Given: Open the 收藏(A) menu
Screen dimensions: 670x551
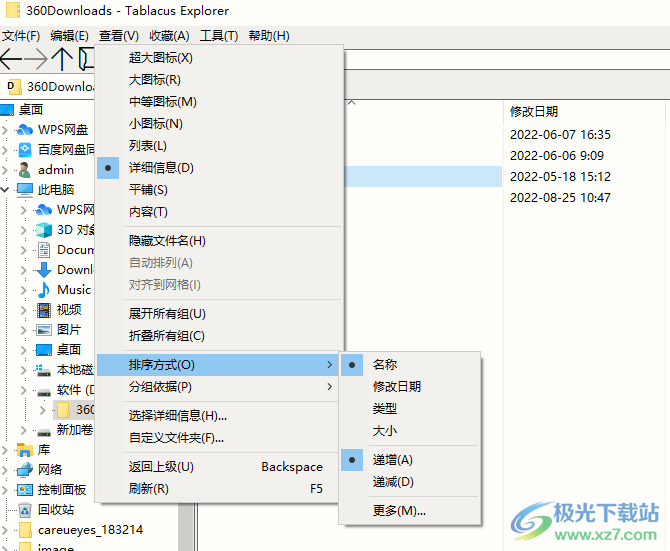Looking at the screenshot, I should [x=169, y=36].
